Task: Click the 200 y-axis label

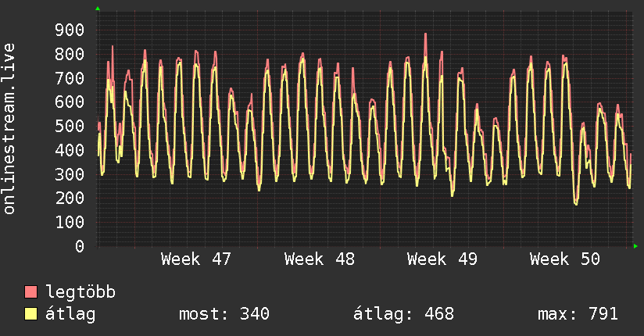Action: tap(70, 198)
